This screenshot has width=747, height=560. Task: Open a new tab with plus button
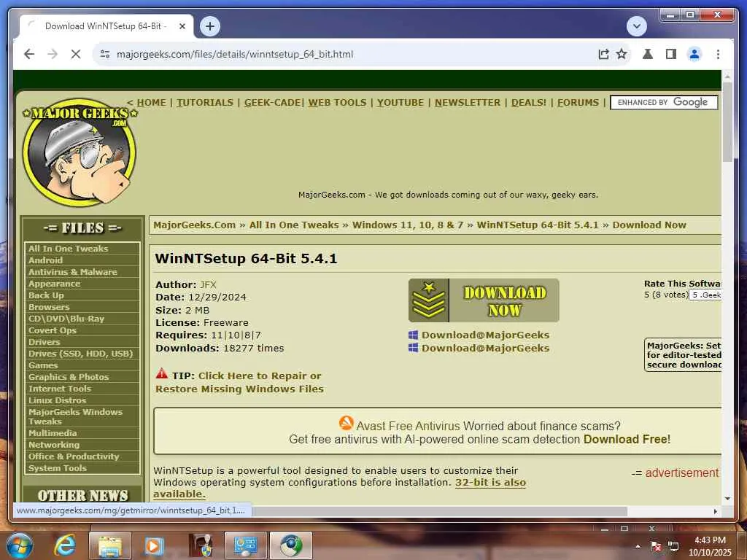pyautogui.click(x=210, y=26)
